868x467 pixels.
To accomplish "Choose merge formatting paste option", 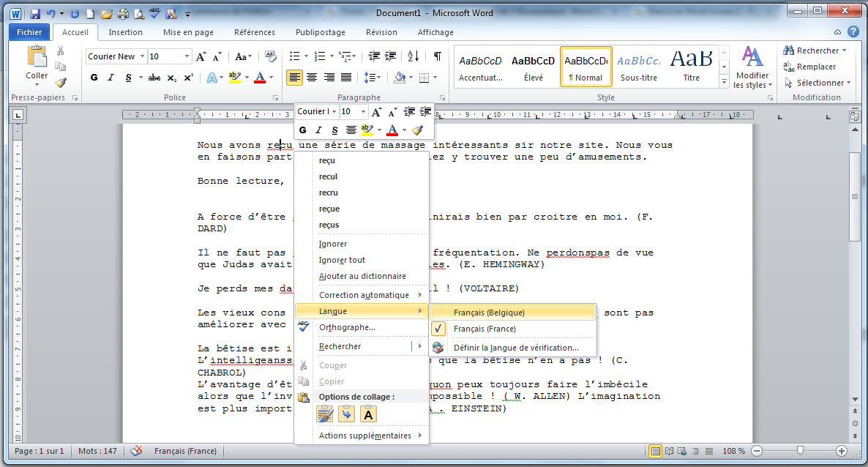I will 346,414.
